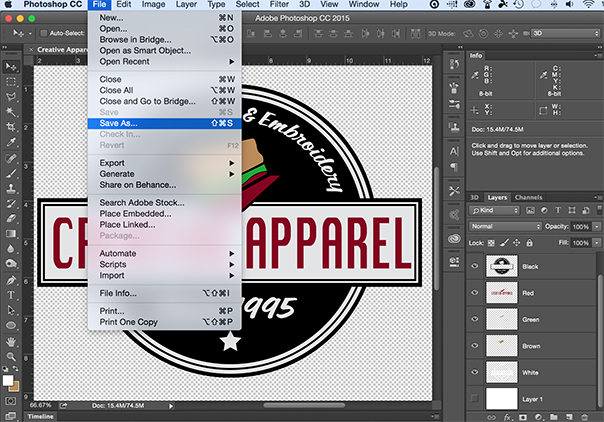The width and height of the screenshot is (604, 422).
Task: Activate the Crop tool
Action: pos(11,127)
